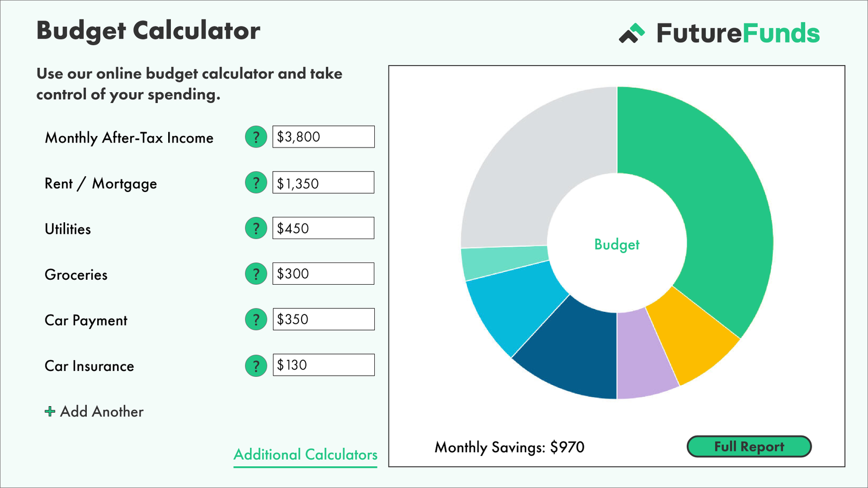Click the question mark next to Utilities
This screenshot has width=868, height=488.
(x=256, y=228)
